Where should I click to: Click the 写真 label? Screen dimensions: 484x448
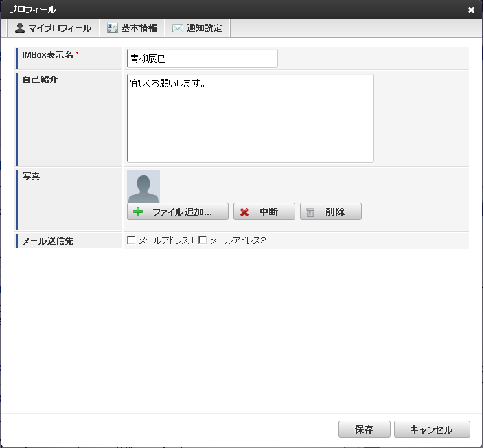[x=31, y=176]
